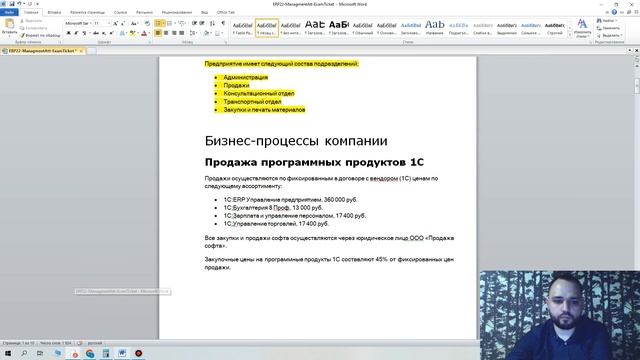
Task: Click the numbered list icon
Action: pos(170,24)
